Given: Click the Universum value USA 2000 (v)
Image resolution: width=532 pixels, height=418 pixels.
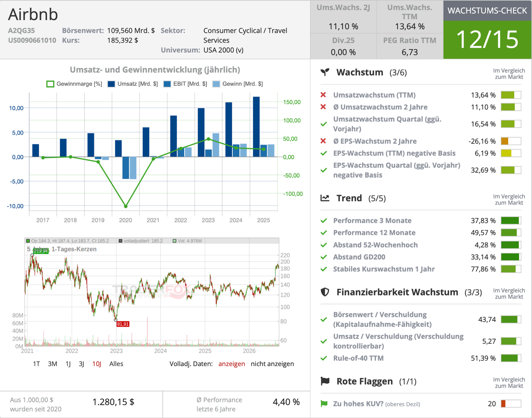Looking at the screenshot, I should [x=223, y=50].
